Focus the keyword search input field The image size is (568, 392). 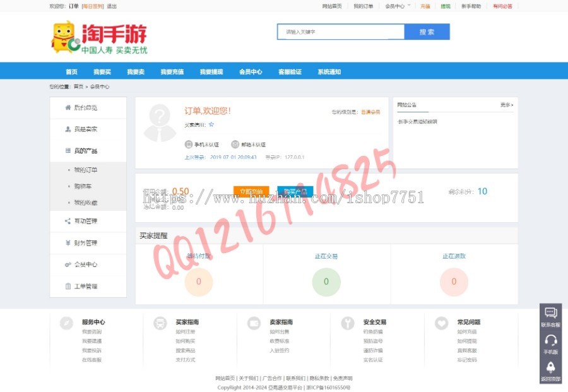[341, 32]
